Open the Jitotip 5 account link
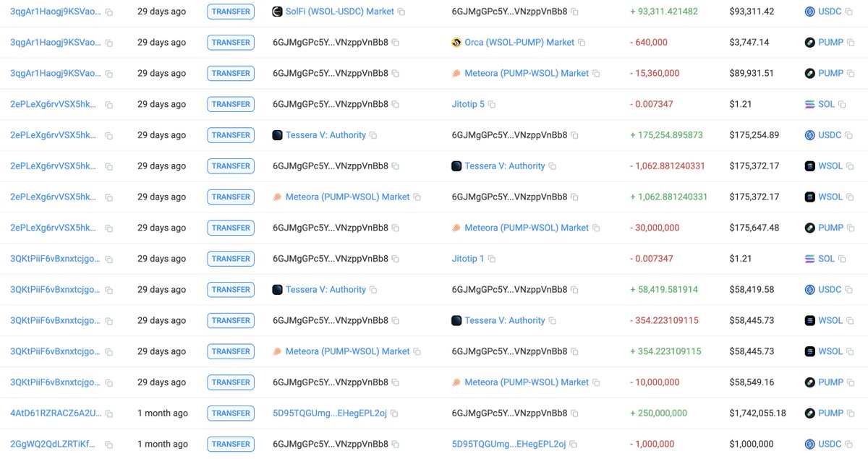868x459 pixels. [x=468, y=104]
